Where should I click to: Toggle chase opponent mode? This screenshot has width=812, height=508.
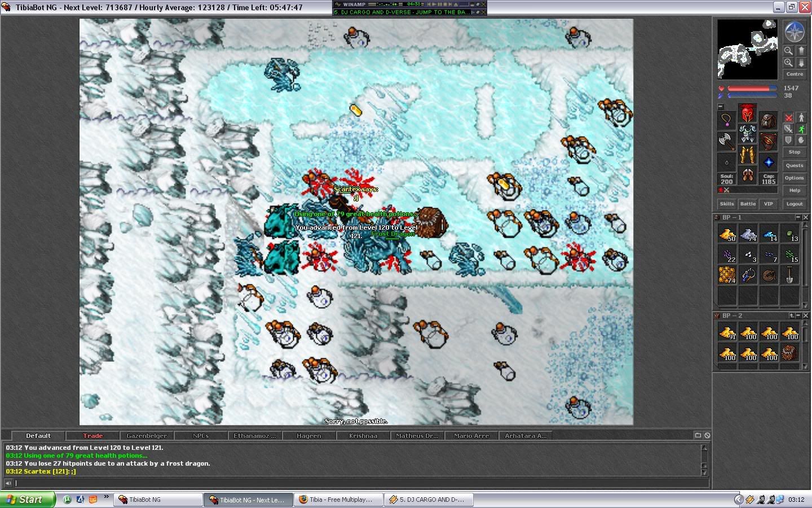coord(801,129)
